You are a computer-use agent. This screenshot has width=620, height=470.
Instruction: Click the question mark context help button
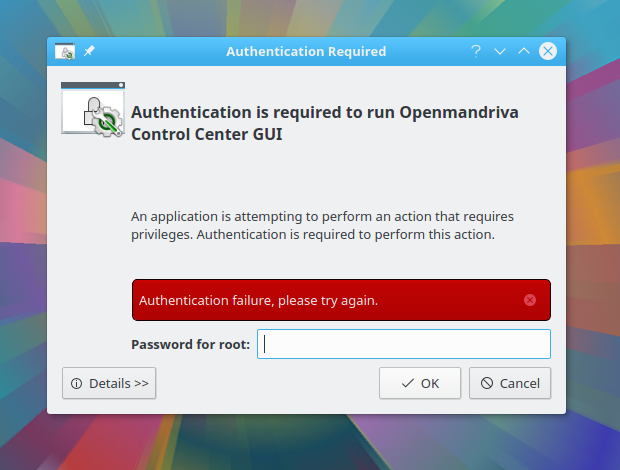coord(476,51)
